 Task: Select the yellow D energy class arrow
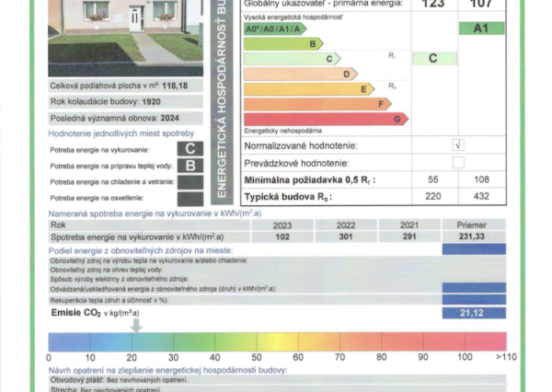(x=300, y=74)
